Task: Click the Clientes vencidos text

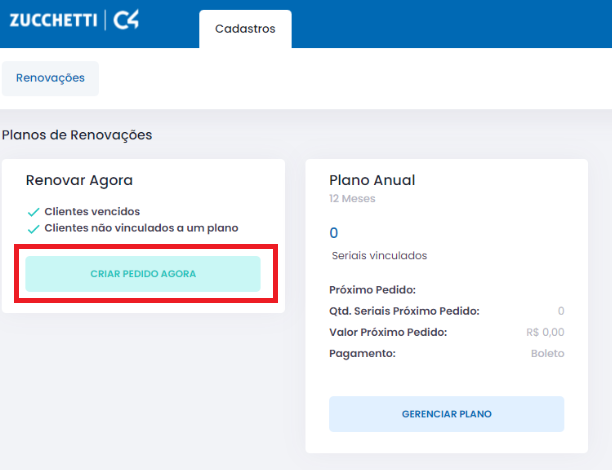Action: (92, 212)
